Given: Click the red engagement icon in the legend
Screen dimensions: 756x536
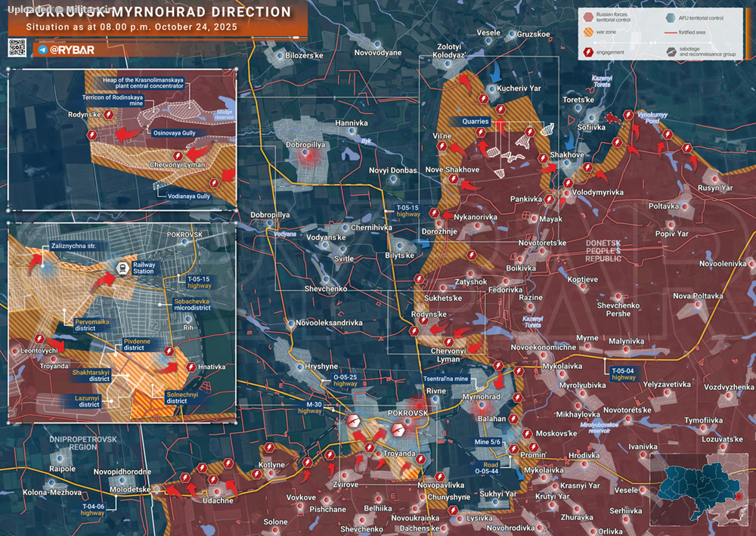Looking at the screenshot, I should click(x=587, y=52).
